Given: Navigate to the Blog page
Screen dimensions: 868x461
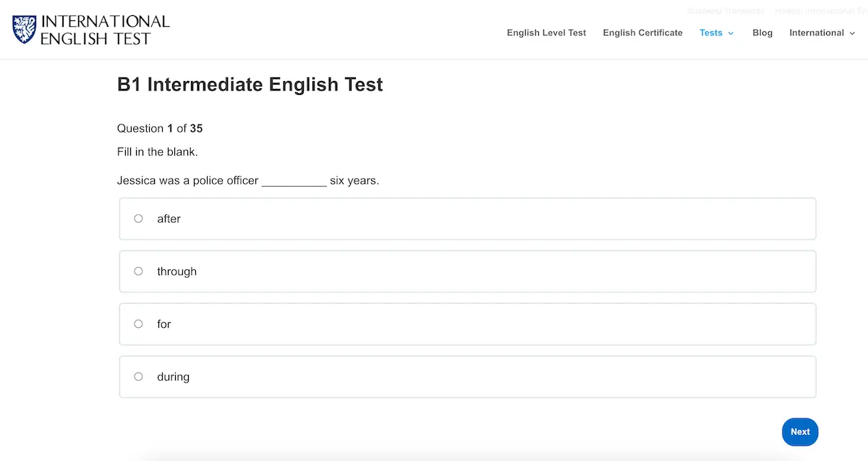Looking at the screenshot, I should [x=762, y=33].
